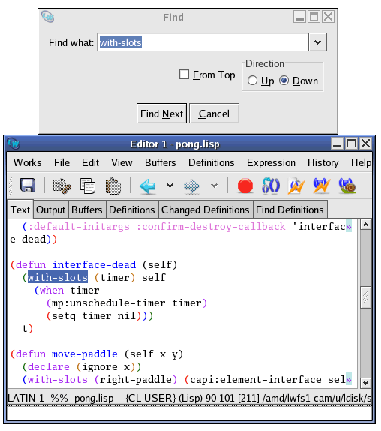The height and width of the screenshot is (431, 381).
Task: Open the Definitions menu
Action: (211, 163)
